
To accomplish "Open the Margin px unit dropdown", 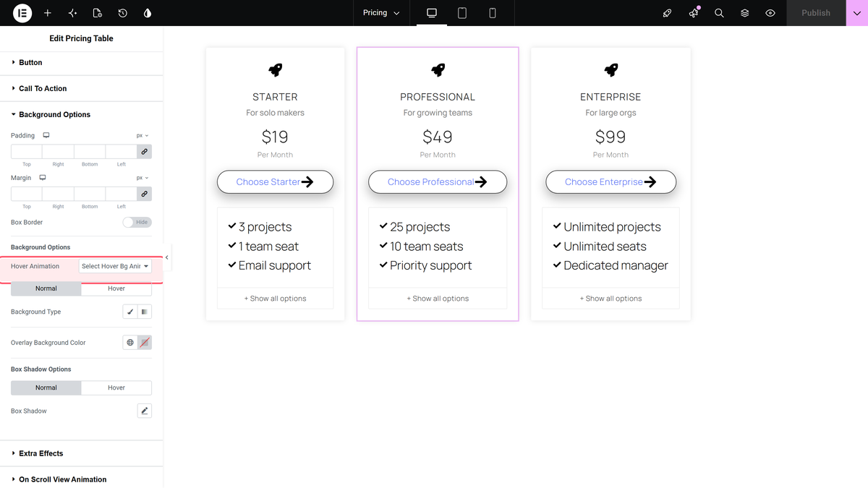I will [142, 178].
